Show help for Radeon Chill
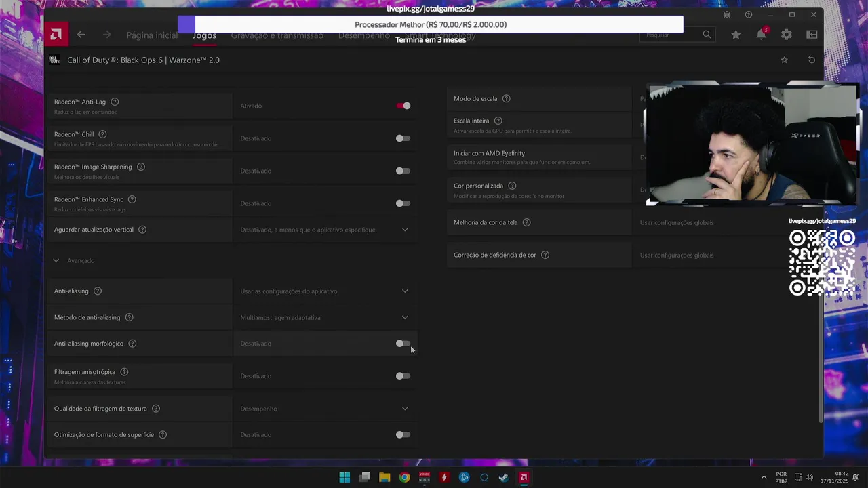 [x=102, y=134]
